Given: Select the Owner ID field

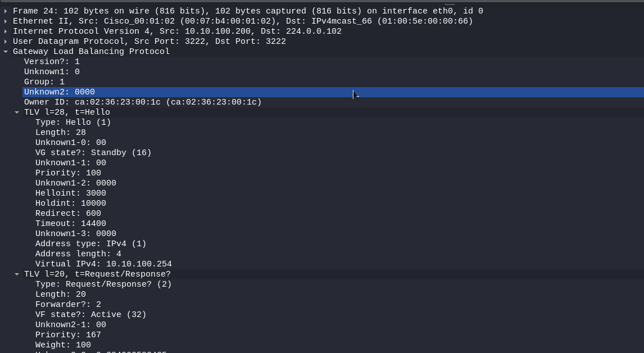Looking at the screenshot, I should coord(143,102).
